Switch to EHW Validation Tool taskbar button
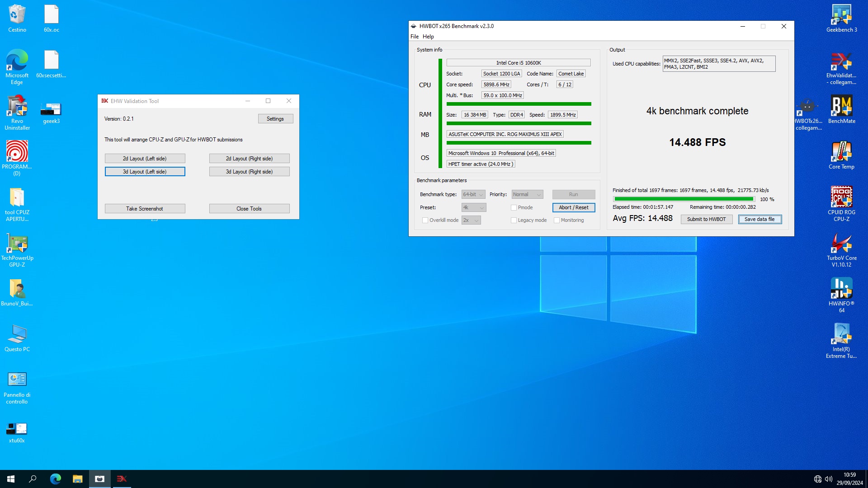 click(x=122, y=479)
